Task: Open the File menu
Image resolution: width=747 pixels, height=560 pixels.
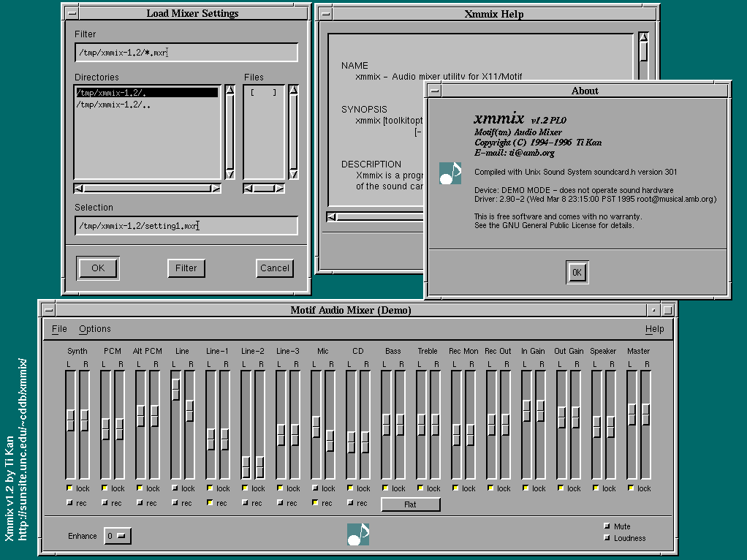Action: click(x=59, y=329)
